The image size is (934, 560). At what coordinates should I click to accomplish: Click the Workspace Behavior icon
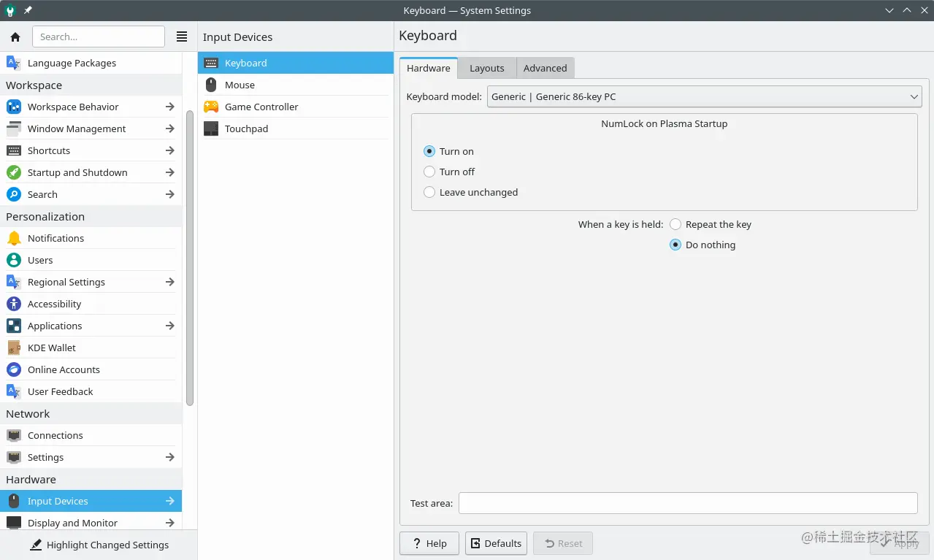coord(14,107)
